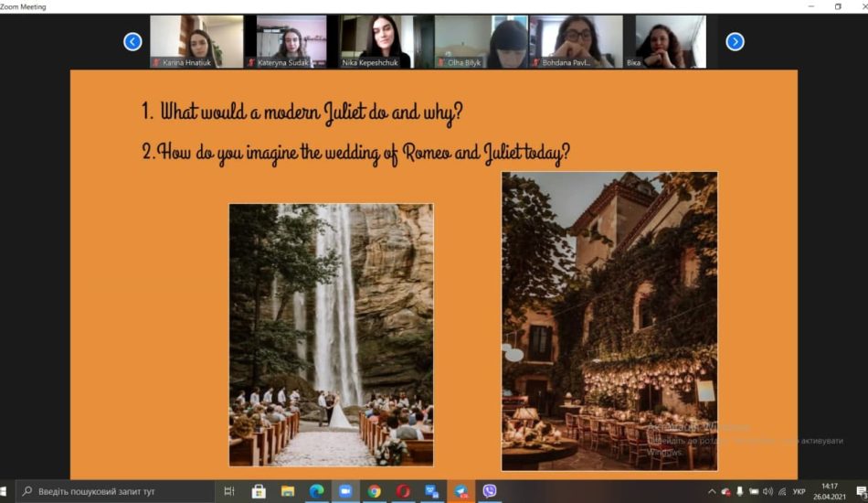
Task: Open Zoom from the taskbar
Action: (345, 491)
